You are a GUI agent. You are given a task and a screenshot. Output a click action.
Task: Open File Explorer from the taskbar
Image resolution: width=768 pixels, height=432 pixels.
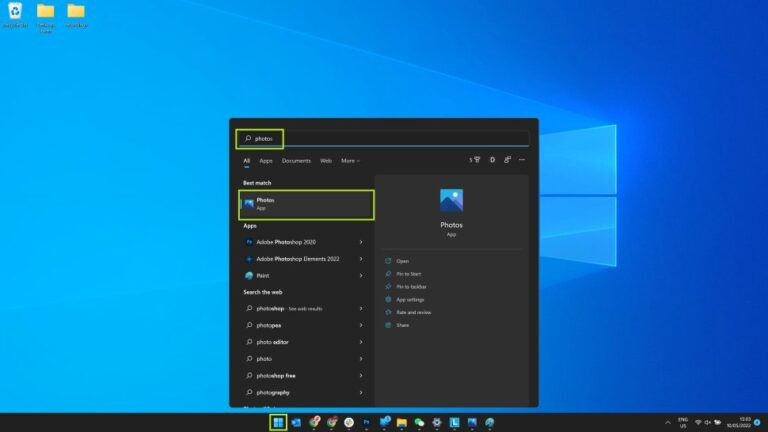coord(402,422)
